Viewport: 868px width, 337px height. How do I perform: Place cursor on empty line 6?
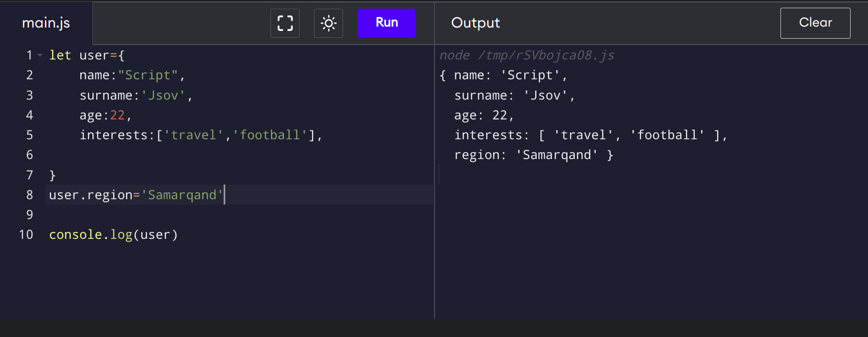point(194,155)
